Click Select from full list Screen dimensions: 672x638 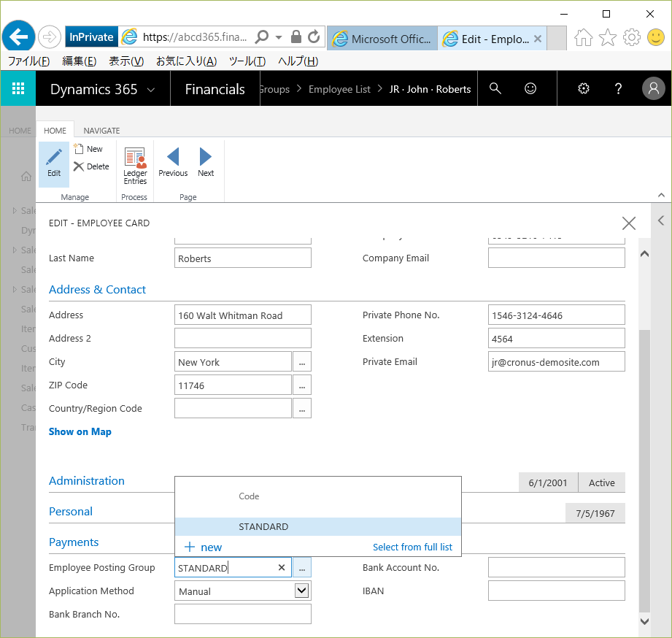tap(412, 547)
